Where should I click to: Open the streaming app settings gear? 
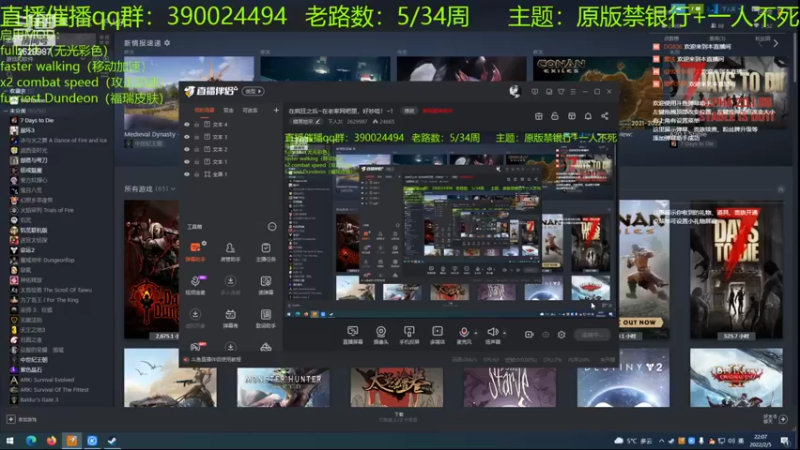click(561, 335)
